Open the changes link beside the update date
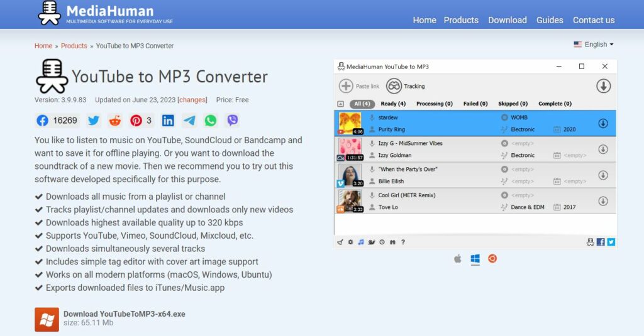Image resolution: width=644 pixels, height=336 pixels. click(192, 100)
